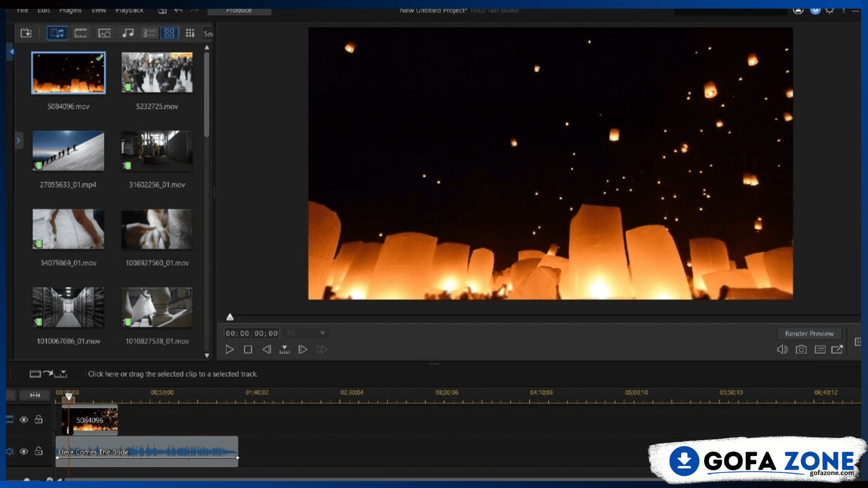868x488 pixels.
Task: Open the Edit menu
Action: tap(44, 10)
